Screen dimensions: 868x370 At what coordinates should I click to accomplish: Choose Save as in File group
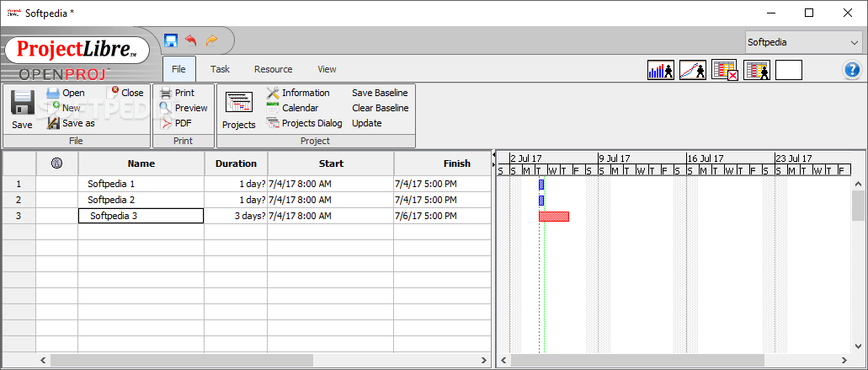click(71, 123)
